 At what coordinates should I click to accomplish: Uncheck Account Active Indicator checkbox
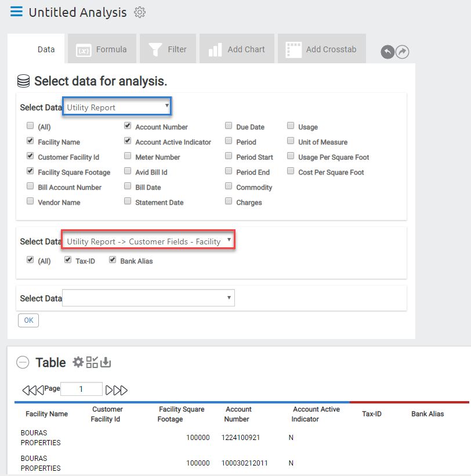pos(128,140)
